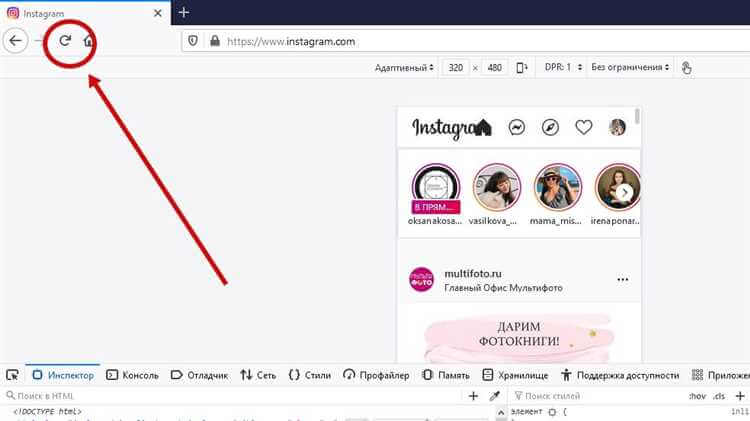
Task: Edit the viewport width field 320
Action: tap(455, 67)
